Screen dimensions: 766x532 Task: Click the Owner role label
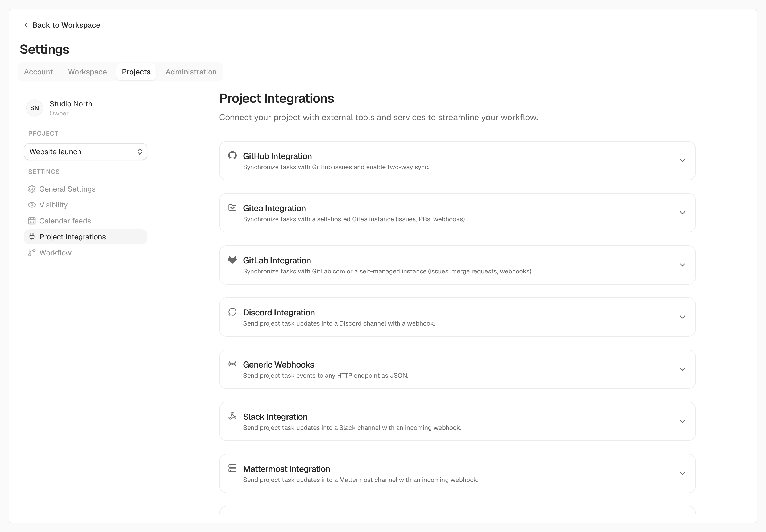pos(59,113)
